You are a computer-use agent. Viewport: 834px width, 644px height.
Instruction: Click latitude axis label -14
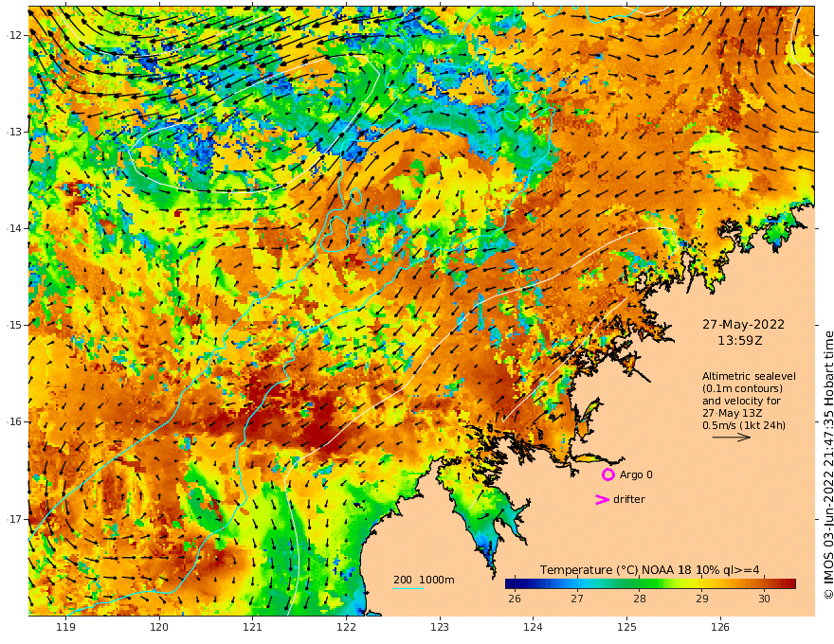point(14,228)
